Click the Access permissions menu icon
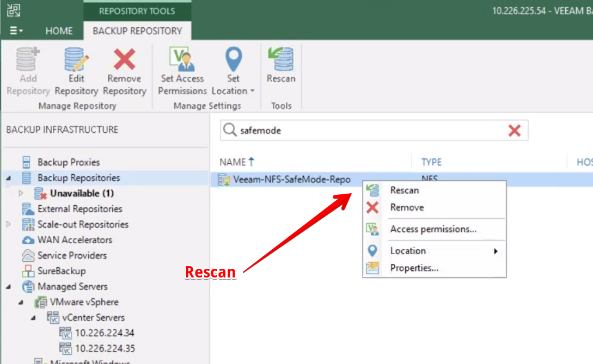Image resolution: width=593 pixels, height=364 pixels. (x=372, y=229)
